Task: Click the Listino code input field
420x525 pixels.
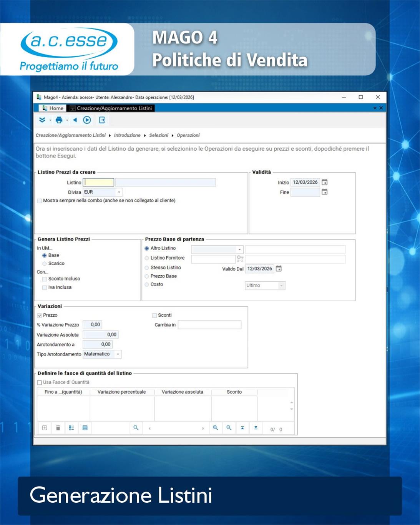Action: [99, 182]
